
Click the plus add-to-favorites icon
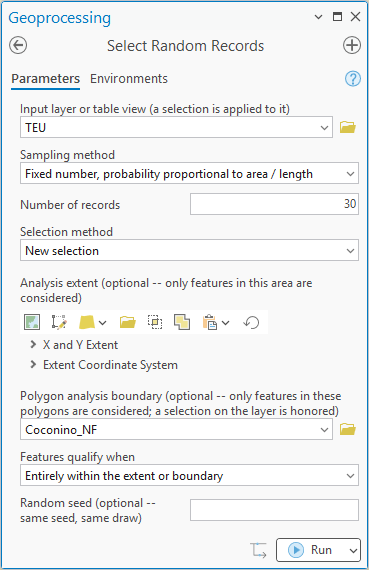click(x=352, y=45)
